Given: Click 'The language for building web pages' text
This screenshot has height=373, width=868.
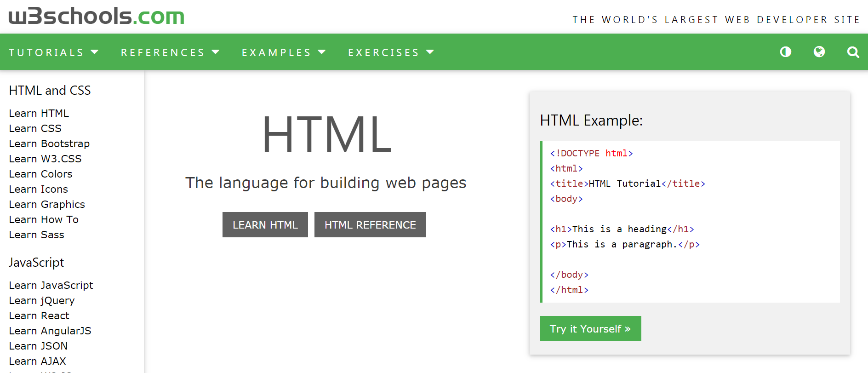Looking at the screenshot, I should pos(326,183).
